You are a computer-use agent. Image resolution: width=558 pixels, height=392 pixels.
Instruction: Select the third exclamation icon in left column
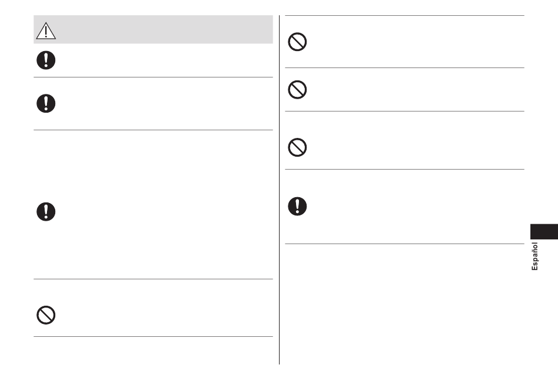pos(46,212)
